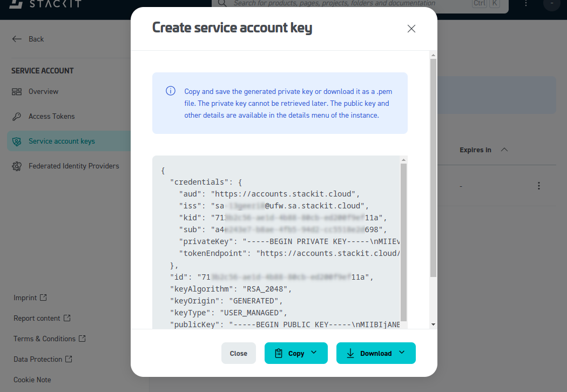The height and width of the screenshot is (392, 567).
Task: Click the "privateKey" line in JSON
Action: [289, 241]
